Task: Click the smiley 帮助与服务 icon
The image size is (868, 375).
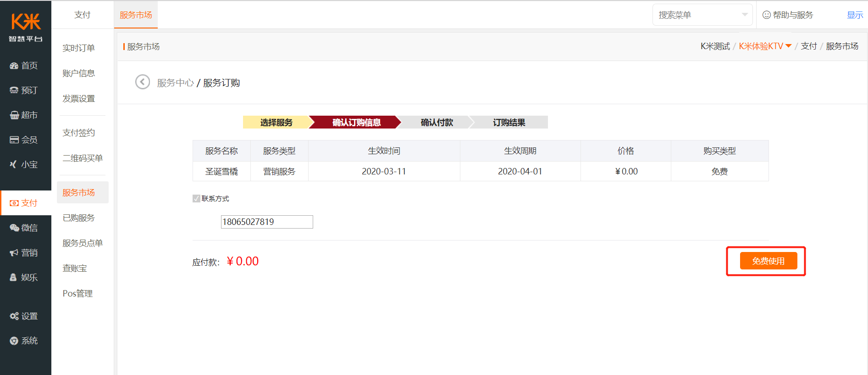Action: pyautogui.click(x=766, y=15)
